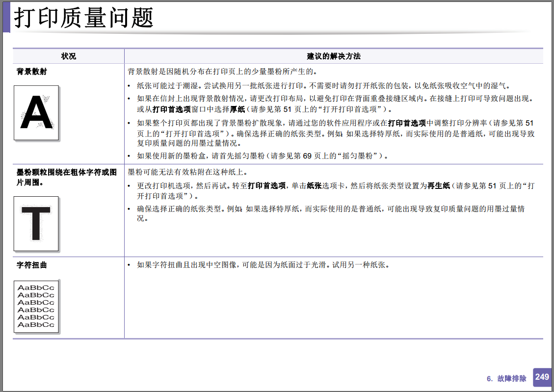Click the purple title accent bar beside heading

pos(6,17)
